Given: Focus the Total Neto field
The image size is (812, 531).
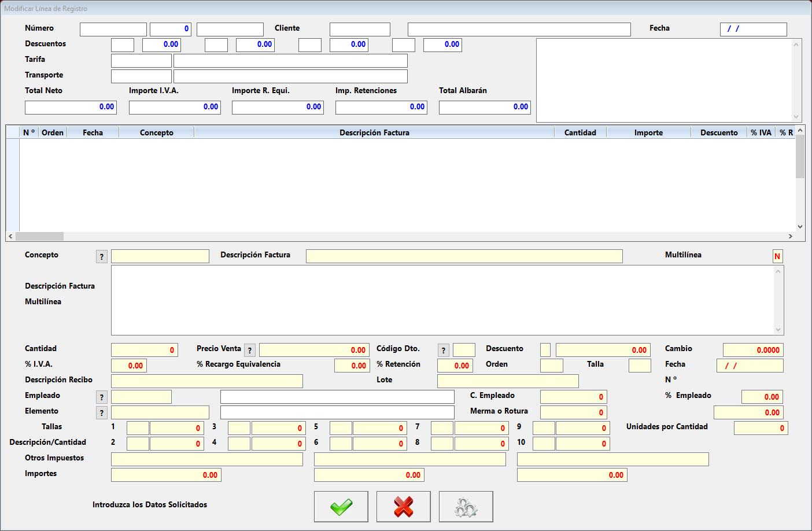Looking at the screenshot, I should (x=71, y=108).
